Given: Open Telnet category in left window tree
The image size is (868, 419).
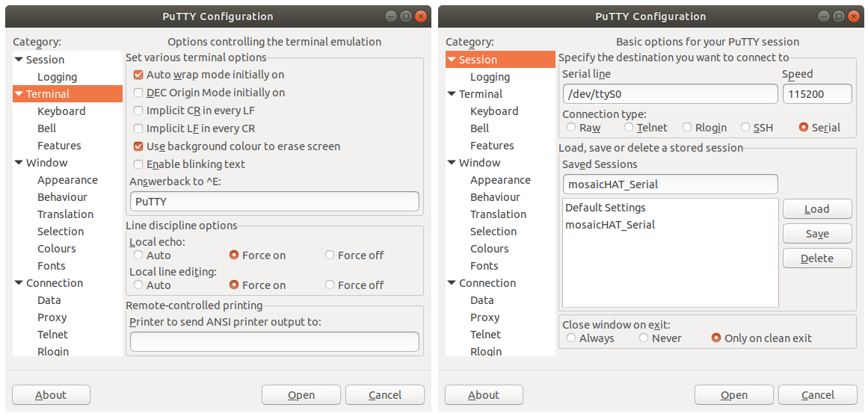Looking at the screenshot, I should pyautogui.click(x=52, y=335).
